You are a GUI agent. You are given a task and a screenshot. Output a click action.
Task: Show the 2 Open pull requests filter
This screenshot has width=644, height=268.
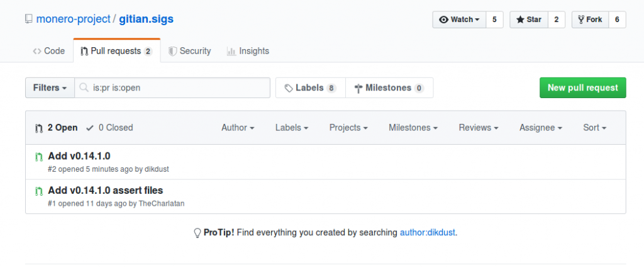57,128
